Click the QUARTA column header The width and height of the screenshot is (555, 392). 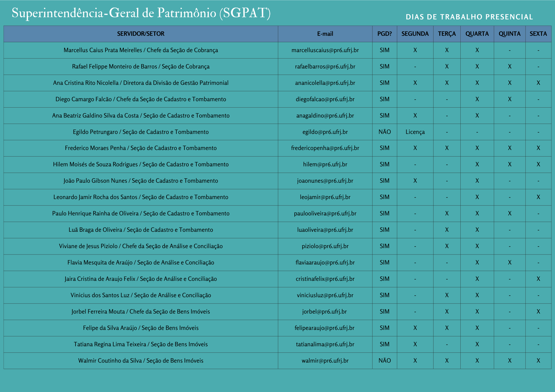(477, 34)
